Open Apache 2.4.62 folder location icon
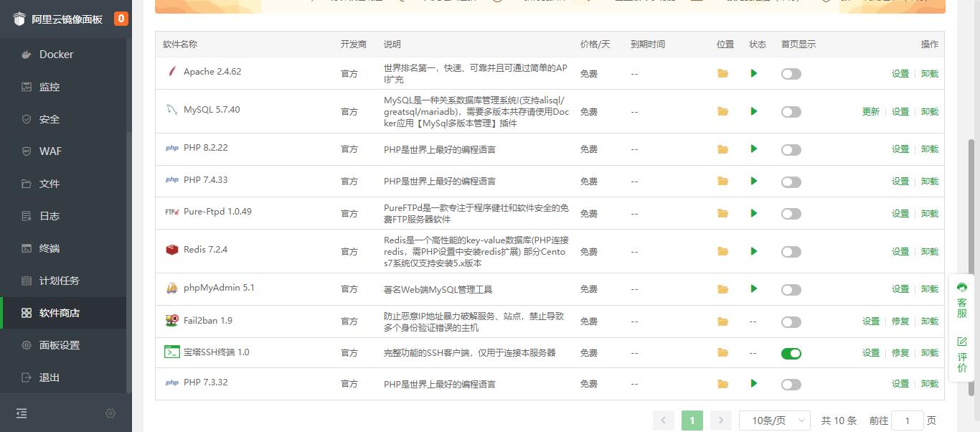Screen dimensions: 980x432 tap(722, 73)
